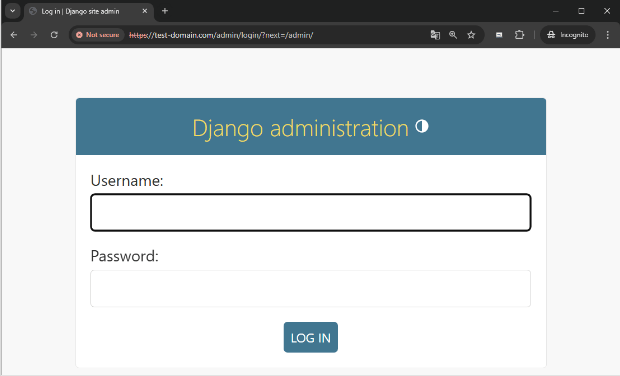Viewport: 620px width, 376px height.
Task: Open the Extensions puzzle icon
Action: (x=519, y=35)
